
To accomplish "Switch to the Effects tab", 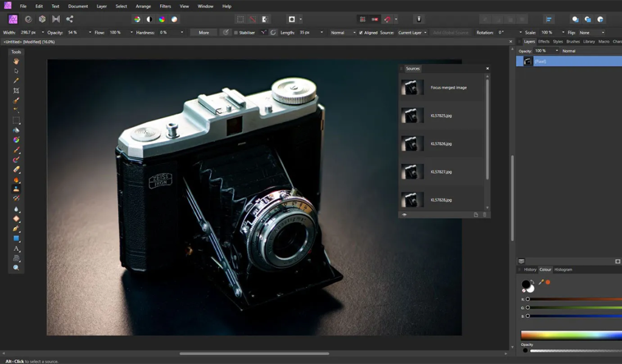I will [x=544, y=42].
